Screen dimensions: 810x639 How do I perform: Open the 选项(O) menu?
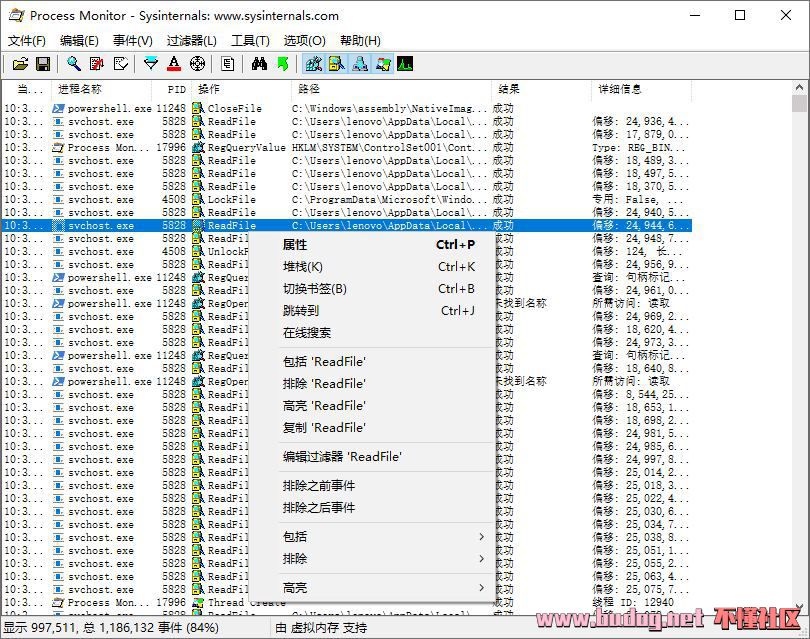click(x=304, y=40)
